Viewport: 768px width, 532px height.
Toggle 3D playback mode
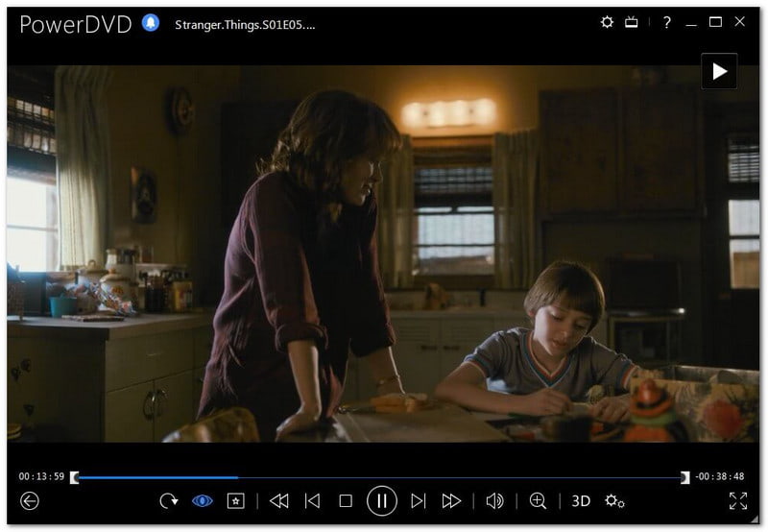[x=581, y=500]
